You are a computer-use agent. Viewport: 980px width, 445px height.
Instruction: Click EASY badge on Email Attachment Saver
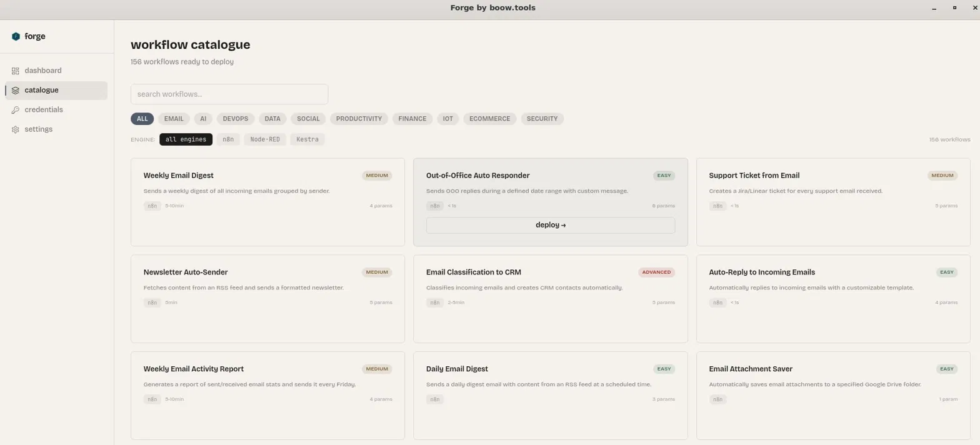pyautogui.click(x=947, y=369)
